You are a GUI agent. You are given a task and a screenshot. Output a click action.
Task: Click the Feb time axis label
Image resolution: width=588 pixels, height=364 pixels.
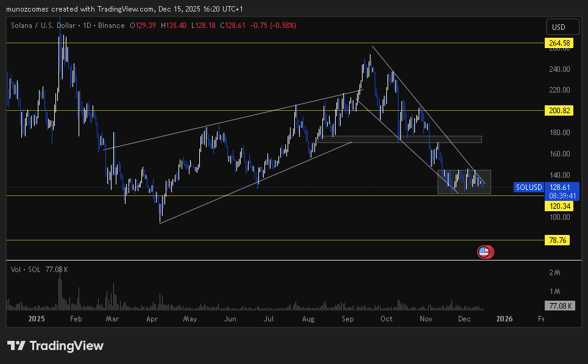coord(76,319)
